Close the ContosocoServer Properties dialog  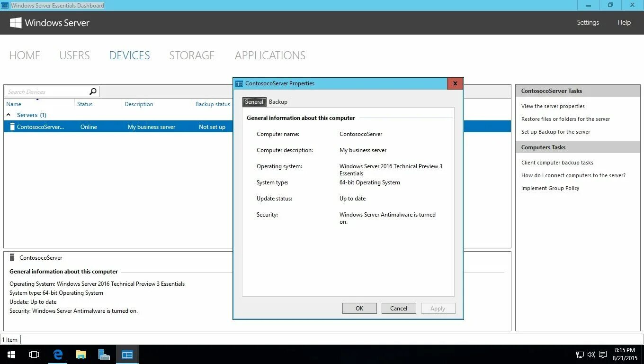coord(455,83)
